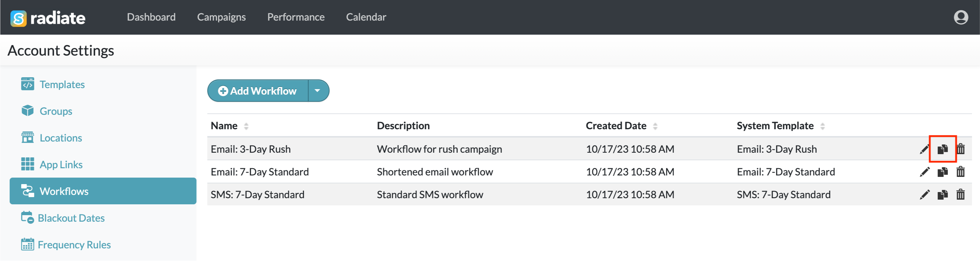Duplicate the SMS: 7-Day Standard workflow
This screenshot has height=261, width=980.
pos(942,195)
